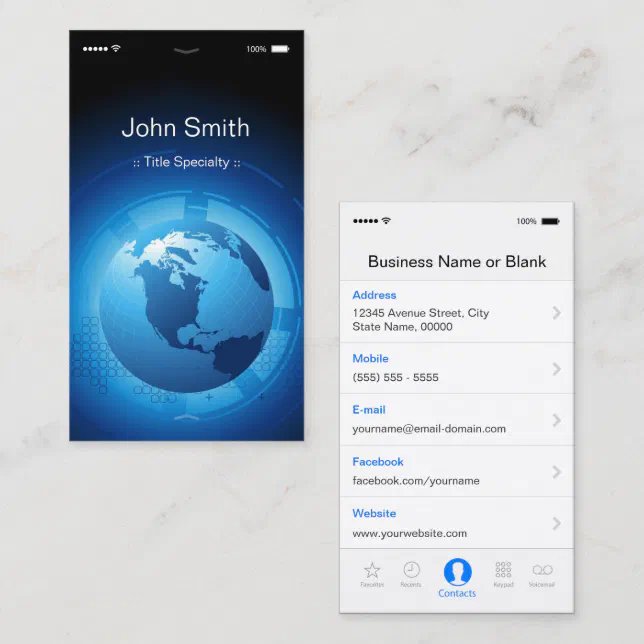The height and width of the screenshot is (644, 644).
Task: Tap the Favorites star icon
Action: pyautogui.click(x=372, y=570)
